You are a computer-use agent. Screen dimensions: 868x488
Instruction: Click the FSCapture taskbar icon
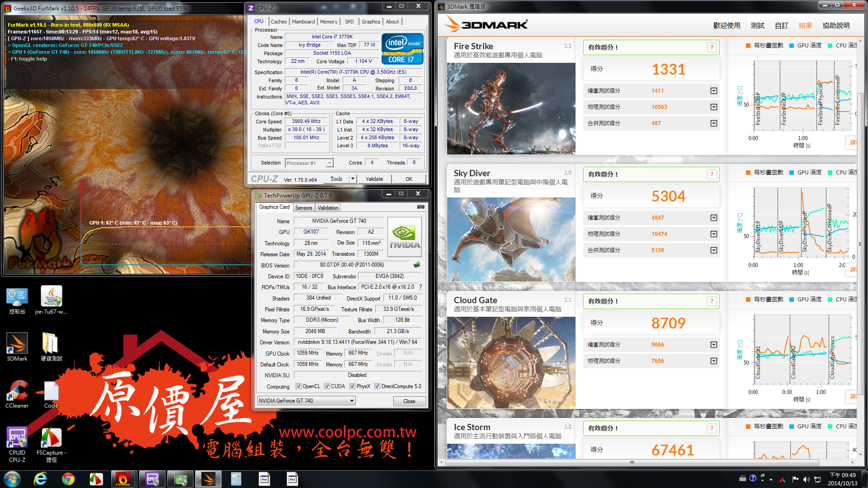pyautogui.click(x=96, y=479)
